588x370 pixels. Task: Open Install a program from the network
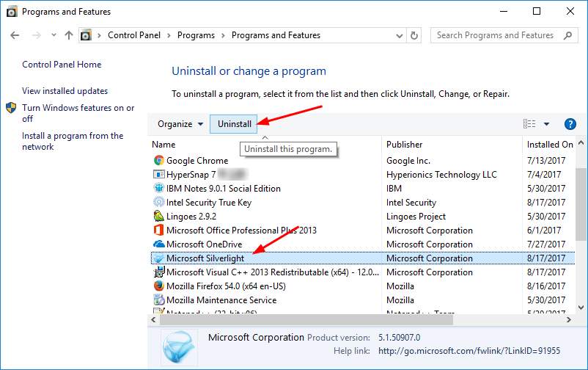pos(73,141)
